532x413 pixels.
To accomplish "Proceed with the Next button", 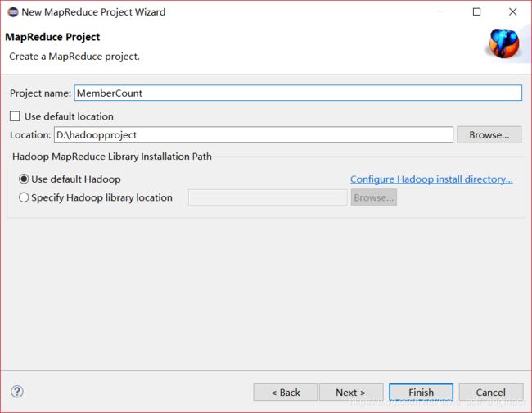I will (351, 393).
